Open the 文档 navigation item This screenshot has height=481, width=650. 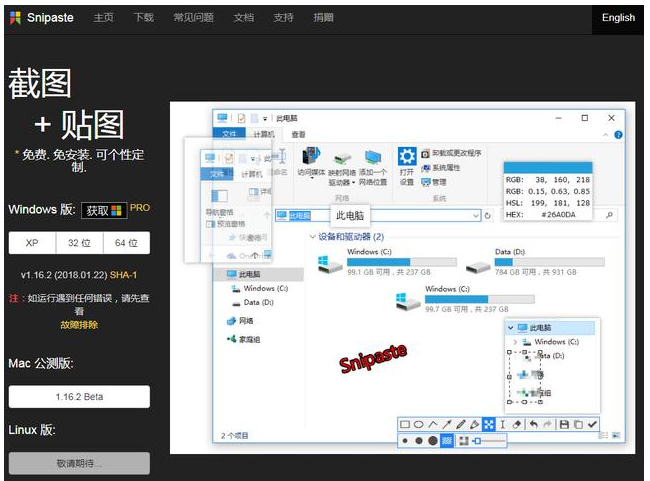point(244,17)
